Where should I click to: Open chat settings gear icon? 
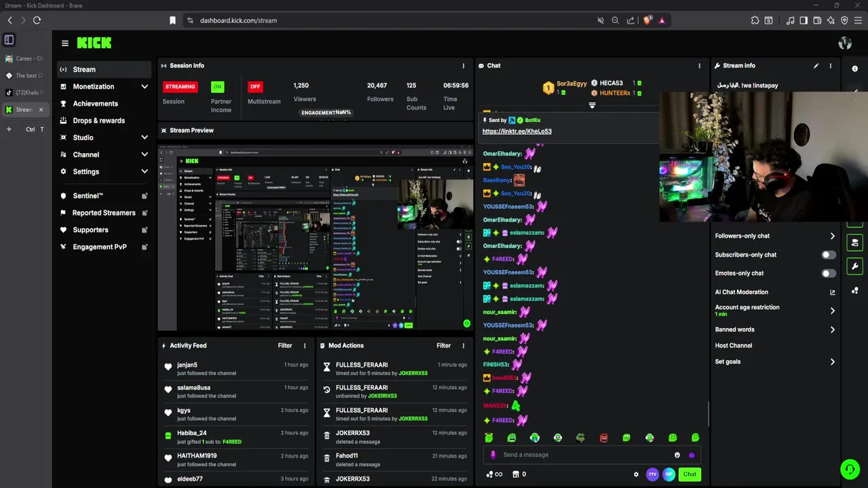[636, 474]
